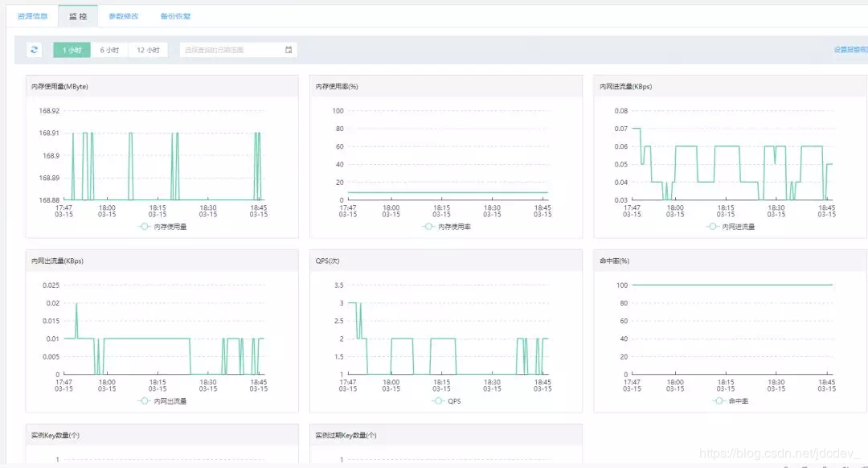868x468 pixels.
Task: Click the 内存使用量(MByte) chart title
Action: (x=59, y=86)
